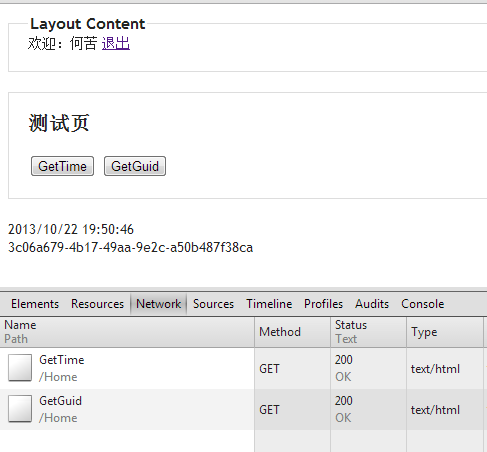The height and width of the screenshot is (452, 487).
Task: Select the GetGuid request row name
Action: click(60, 401)
